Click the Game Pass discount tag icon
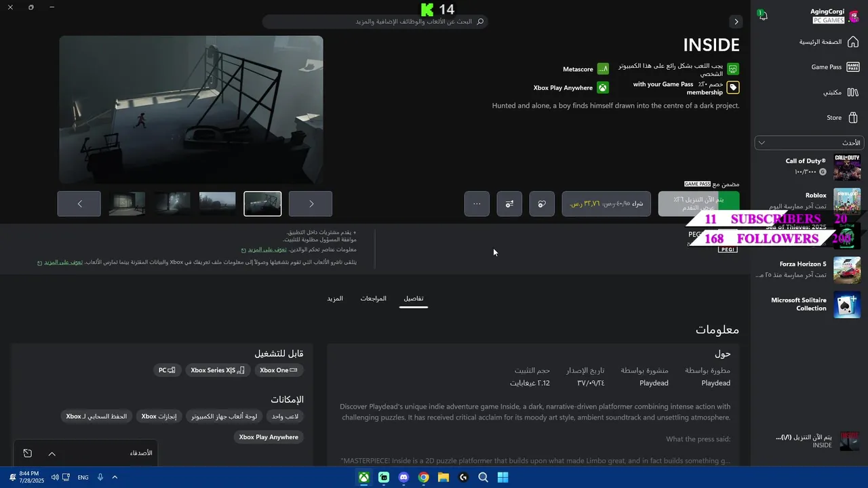Screen dimensions: 868x488 click(733, 87)
